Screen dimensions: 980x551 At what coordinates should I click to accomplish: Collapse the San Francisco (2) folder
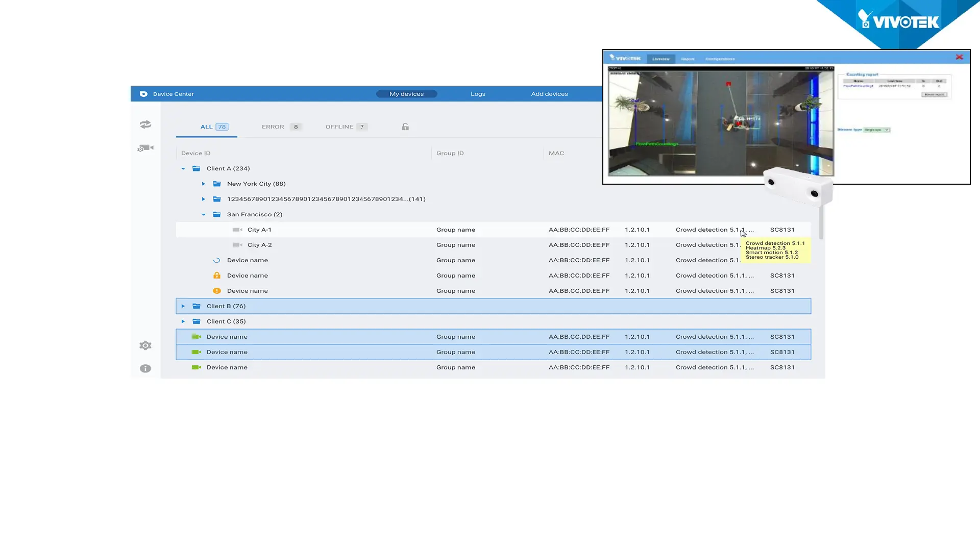[204, 214]
